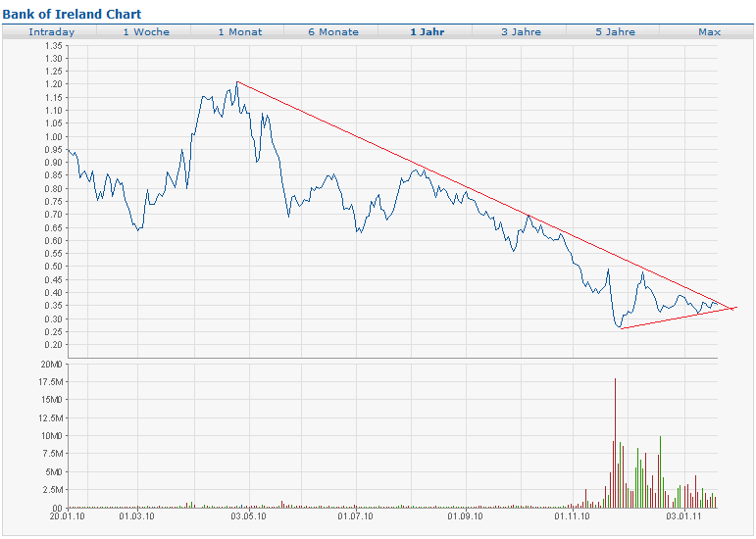Click the 01.03.10 date label

tap(136, 516)
